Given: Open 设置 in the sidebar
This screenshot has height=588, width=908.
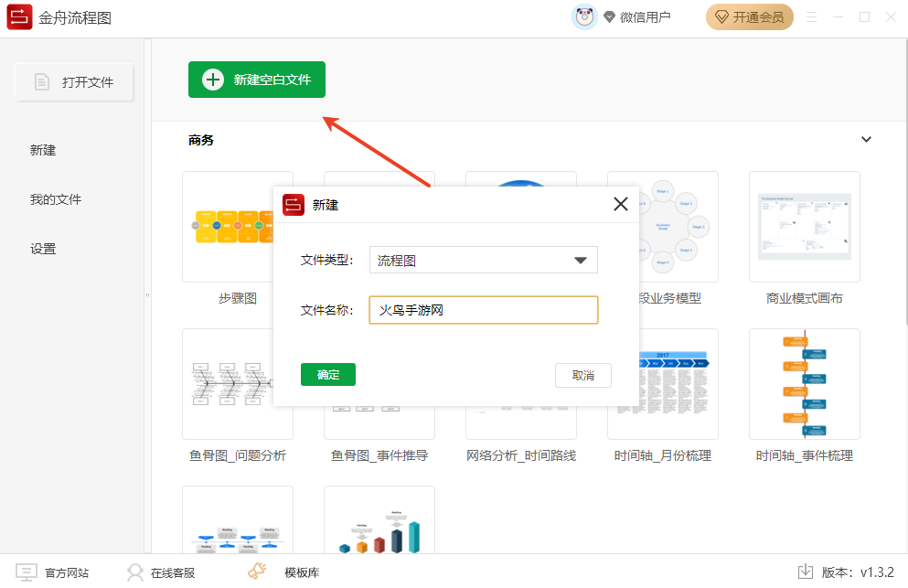Looking at the screenshot, I should click(43, 249).
